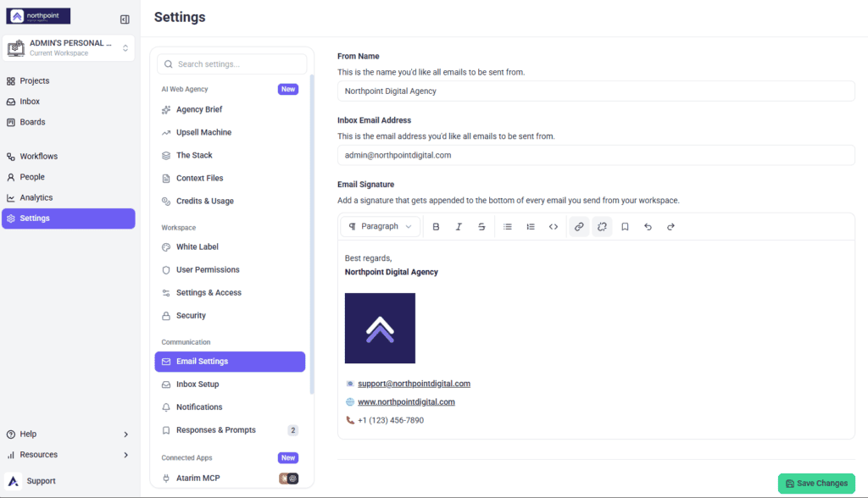
Task: Click the phone number +1 (123) 456-7890
Action: click(x=391, y=421)
